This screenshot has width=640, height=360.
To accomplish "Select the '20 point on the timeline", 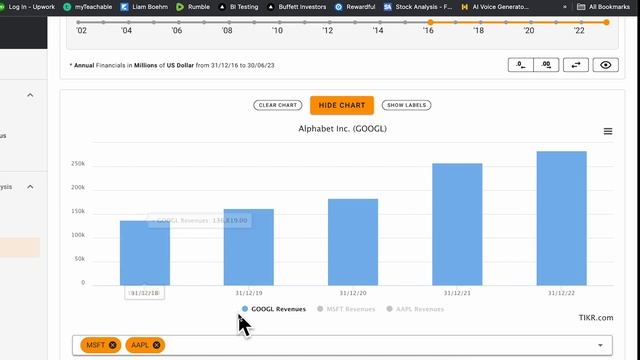I will tap(531, 22).
